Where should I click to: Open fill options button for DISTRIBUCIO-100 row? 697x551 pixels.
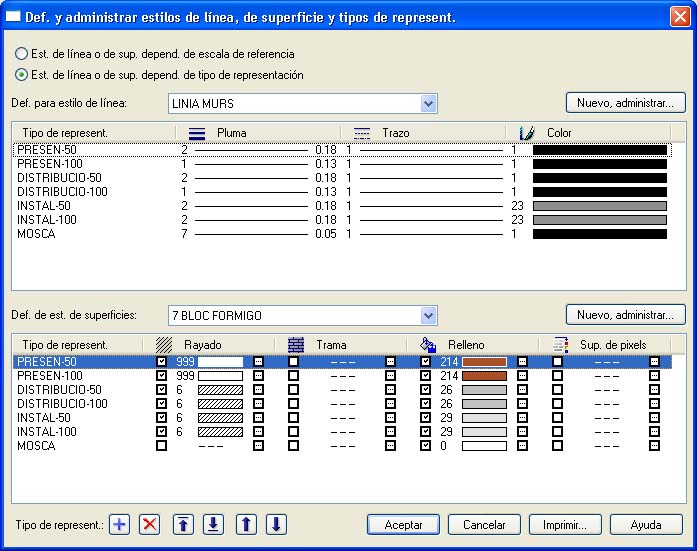pos(522,404)
